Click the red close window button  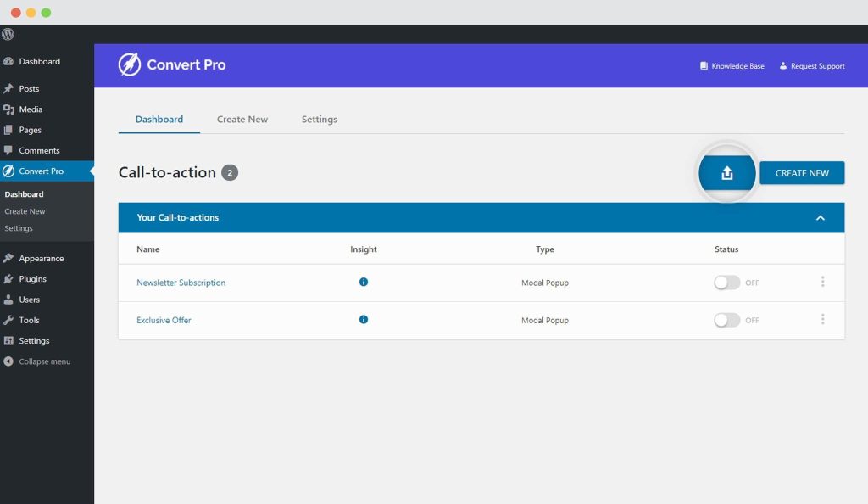pyautogui.click(x=15, y=12)
